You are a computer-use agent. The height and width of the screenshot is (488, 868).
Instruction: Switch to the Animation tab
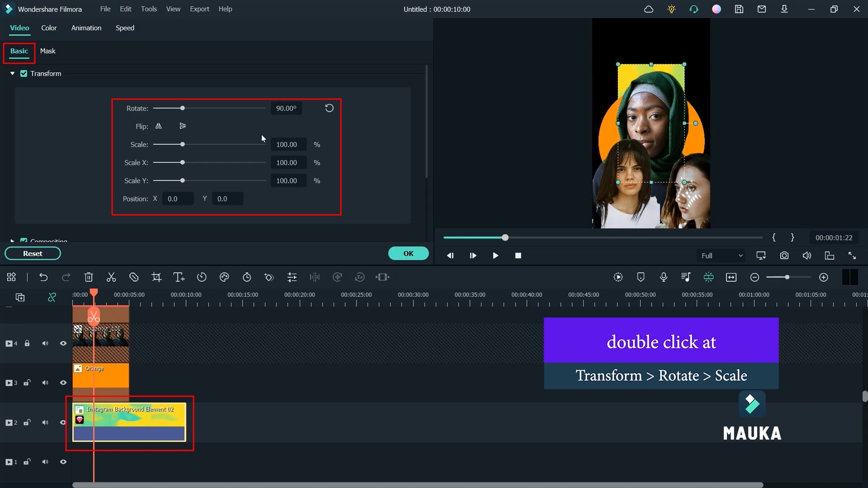tap(86, 28)
